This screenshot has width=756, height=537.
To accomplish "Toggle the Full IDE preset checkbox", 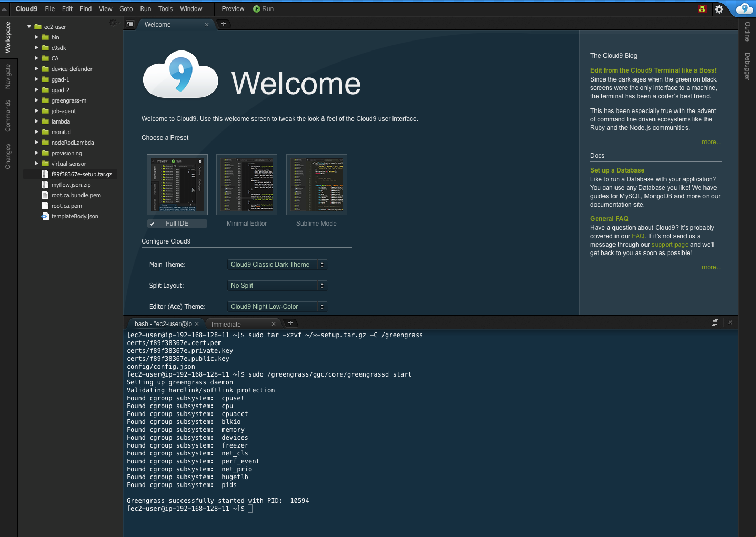I will click(x=152, y=224).
